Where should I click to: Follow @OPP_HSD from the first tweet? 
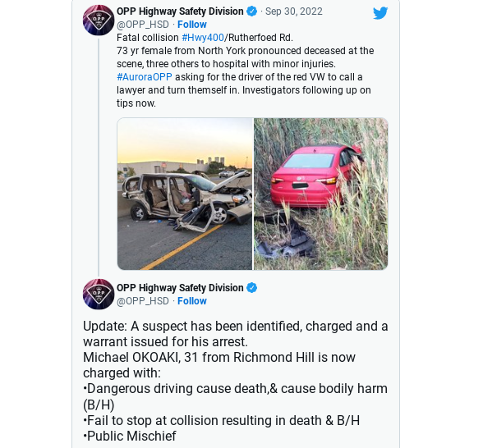(x=192, y=25)
